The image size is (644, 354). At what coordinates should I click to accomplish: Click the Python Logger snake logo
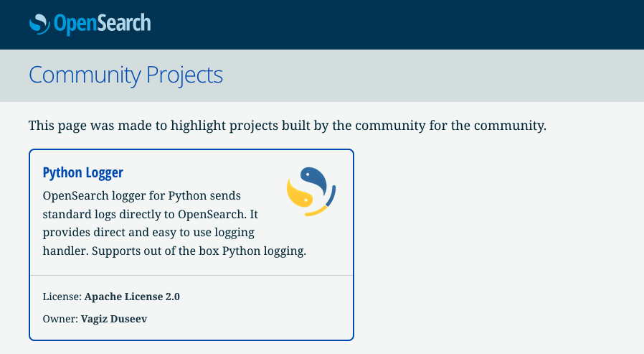[311, 192]
